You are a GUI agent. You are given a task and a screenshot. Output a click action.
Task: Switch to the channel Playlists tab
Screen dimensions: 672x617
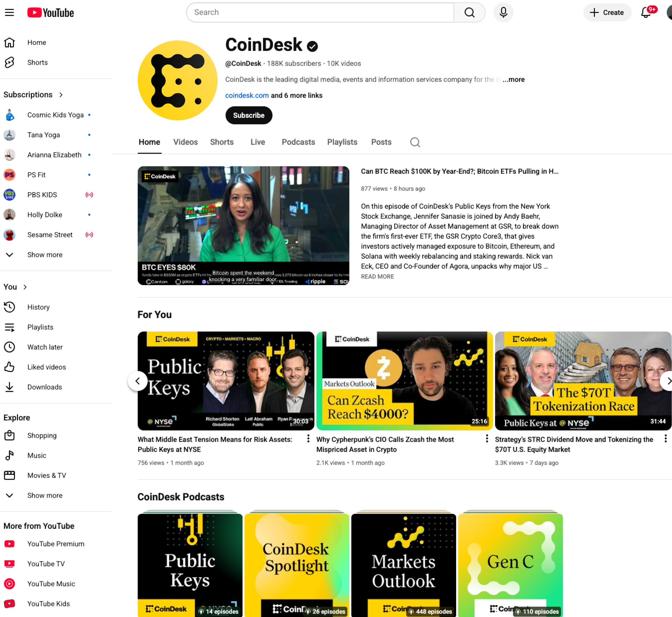(x=342, y=142)
